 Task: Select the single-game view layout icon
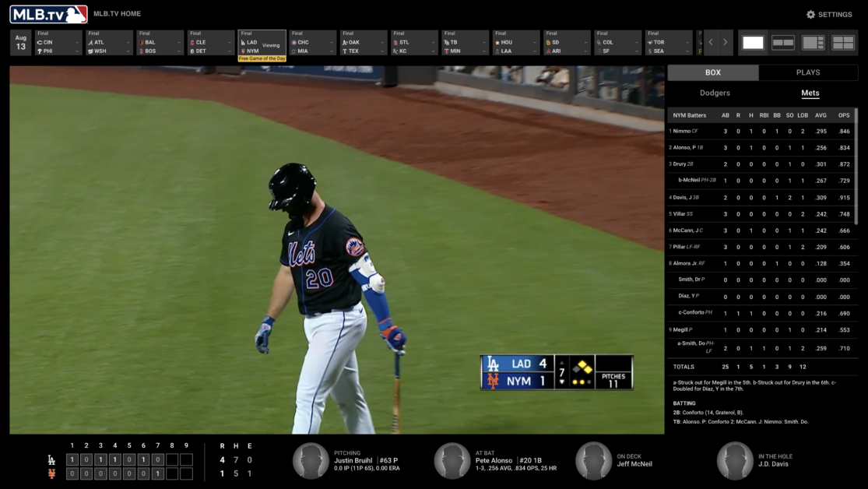752,43
